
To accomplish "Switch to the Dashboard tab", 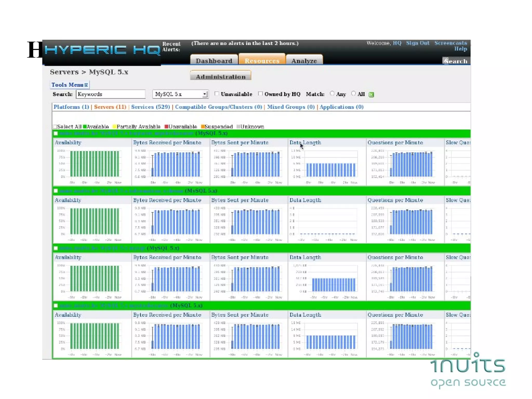I will (214, 60).
